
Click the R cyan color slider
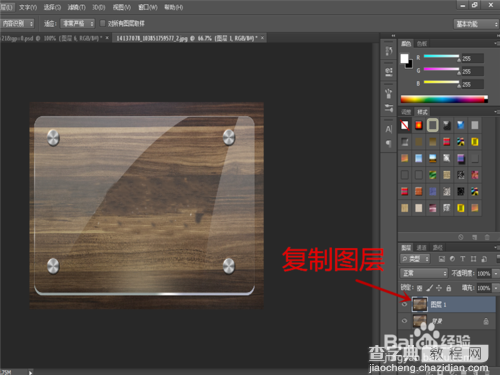[442, 56]
